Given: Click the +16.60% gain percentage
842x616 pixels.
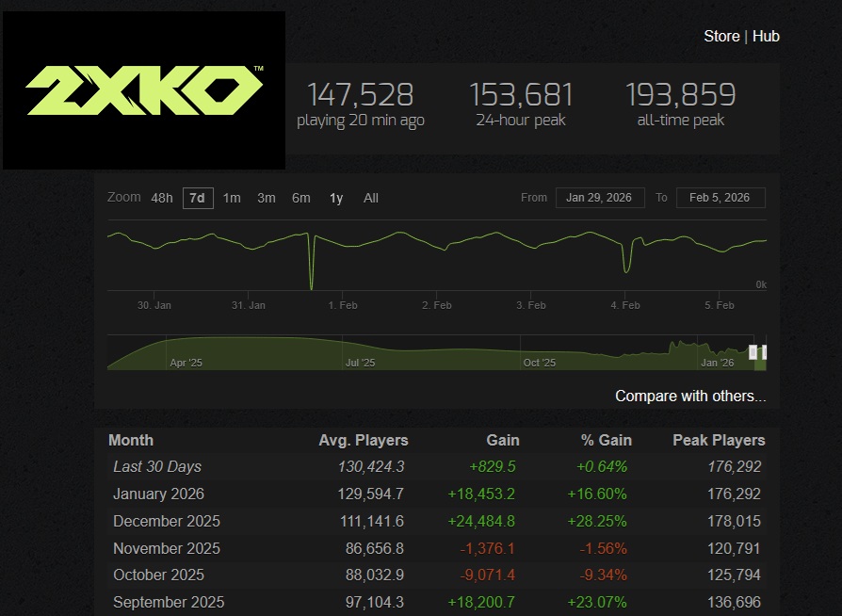Looking at the screenshot, I should click(x=597, y=494).
